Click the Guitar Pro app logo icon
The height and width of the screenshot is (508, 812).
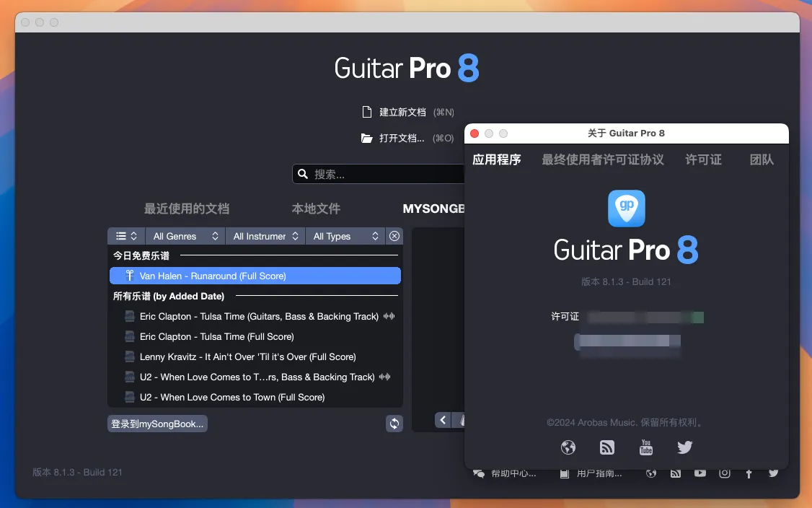coord(626,209)
